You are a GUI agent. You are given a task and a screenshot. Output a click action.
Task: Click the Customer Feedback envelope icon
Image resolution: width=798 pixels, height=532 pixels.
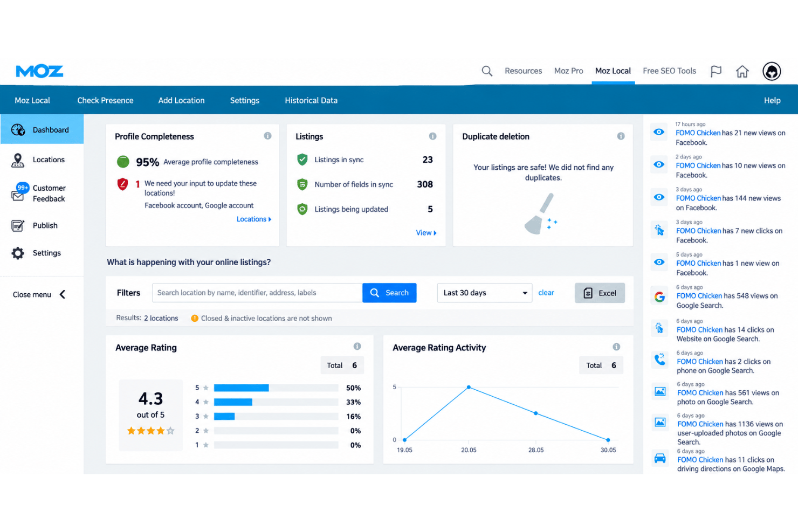tap(18, 196)
